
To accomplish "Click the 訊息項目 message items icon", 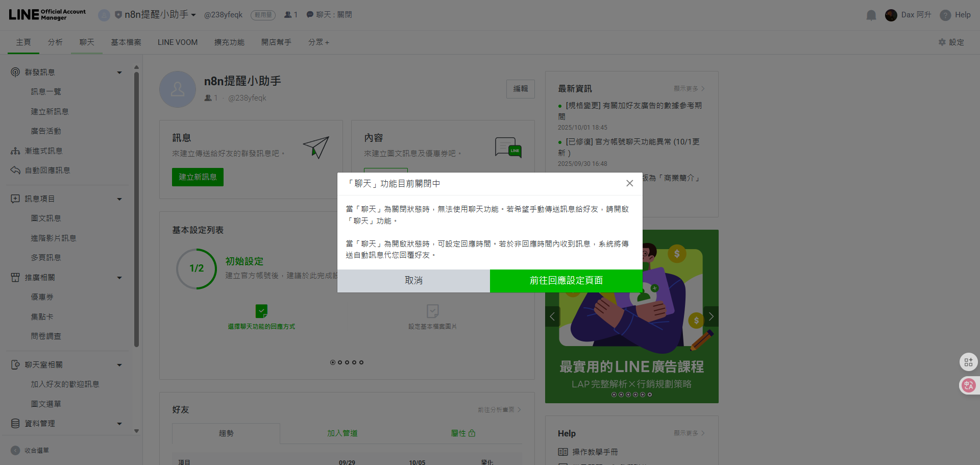I will click(15, 198).
